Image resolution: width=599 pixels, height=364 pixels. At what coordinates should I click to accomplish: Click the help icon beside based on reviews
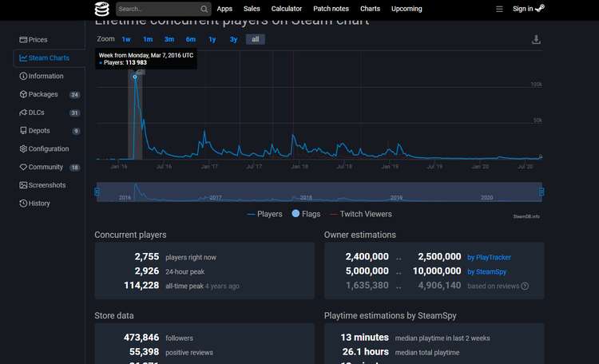click(x=525, y=286)
